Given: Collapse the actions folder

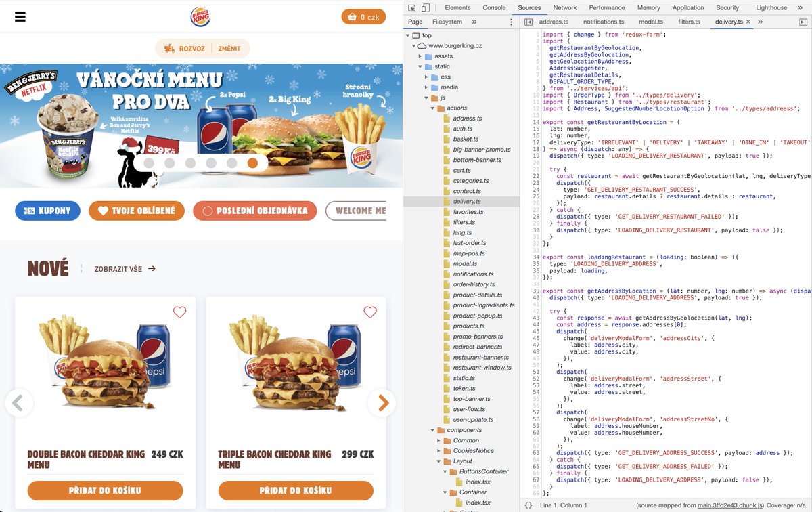Looking at the screenshot, I should pos(432,108).
